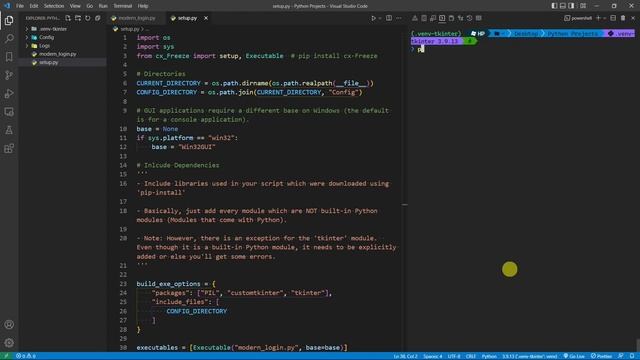This screenshot has height=360, width=640.
Task: Open the Search view in activity bar
Action: point(9,38)
